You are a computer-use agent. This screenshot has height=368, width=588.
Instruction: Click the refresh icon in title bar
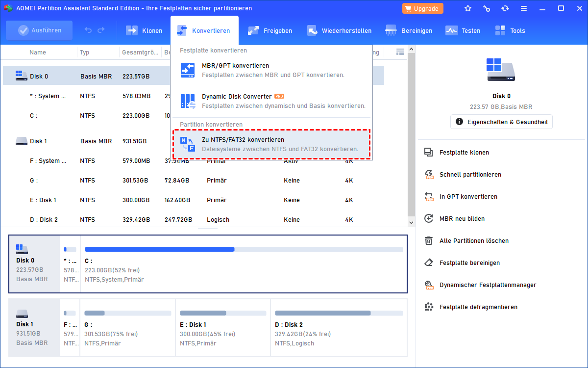point(505,8)
